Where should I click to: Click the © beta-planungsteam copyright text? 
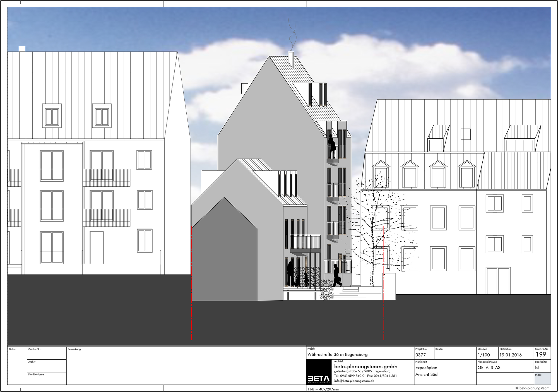click(533, 388)
